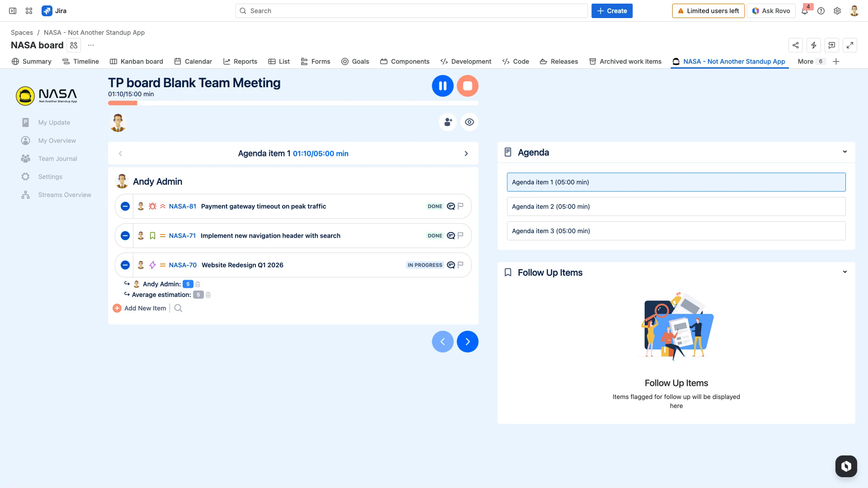The image size is (868, 488).
Task: Click the add participant icon
Action: 448,122
